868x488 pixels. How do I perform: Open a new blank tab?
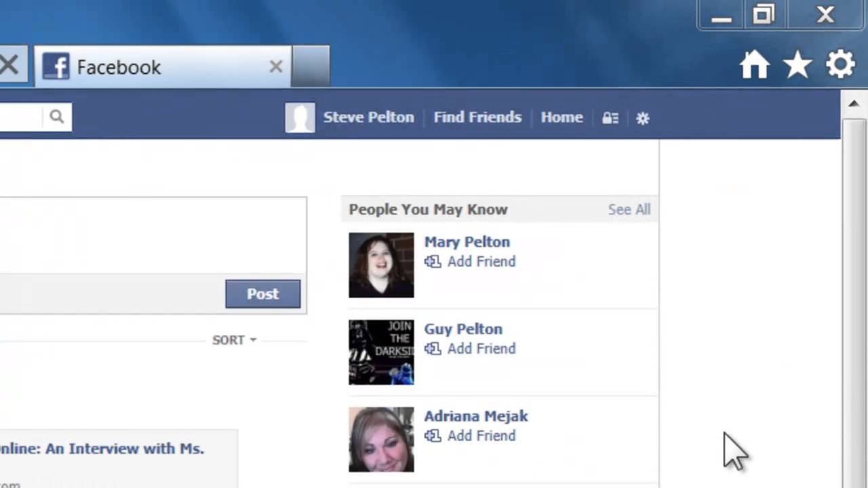[311, 66]
